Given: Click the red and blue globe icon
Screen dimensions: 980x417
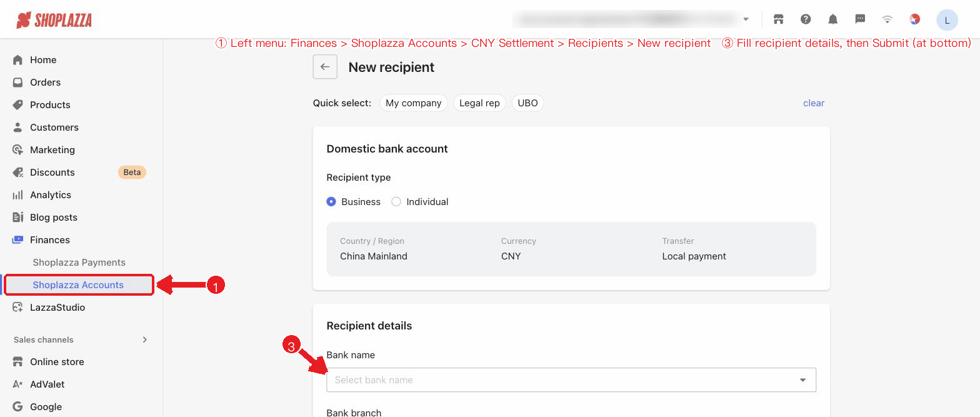Looking at the screenshot, I should (x=914, y=19).
